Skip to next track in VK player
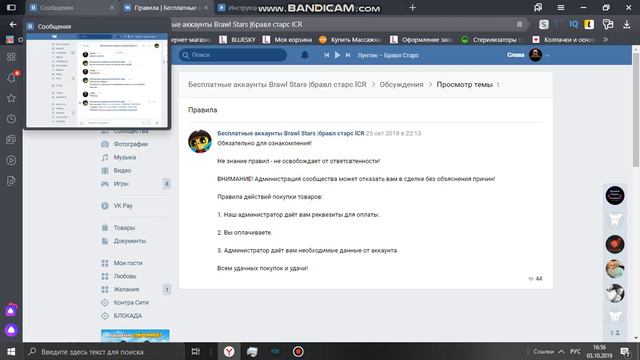640x360 pixels. point(348,55)
